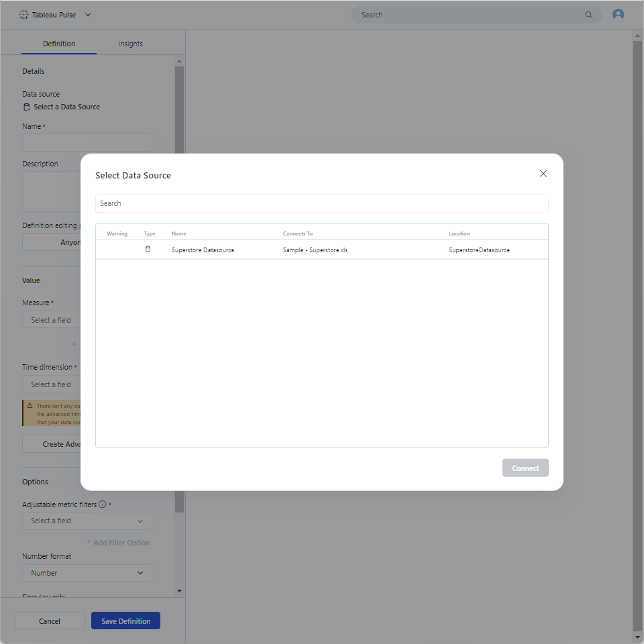Open the Measure Select a field box
The image size is (644, 644).
tap(52, 320)
